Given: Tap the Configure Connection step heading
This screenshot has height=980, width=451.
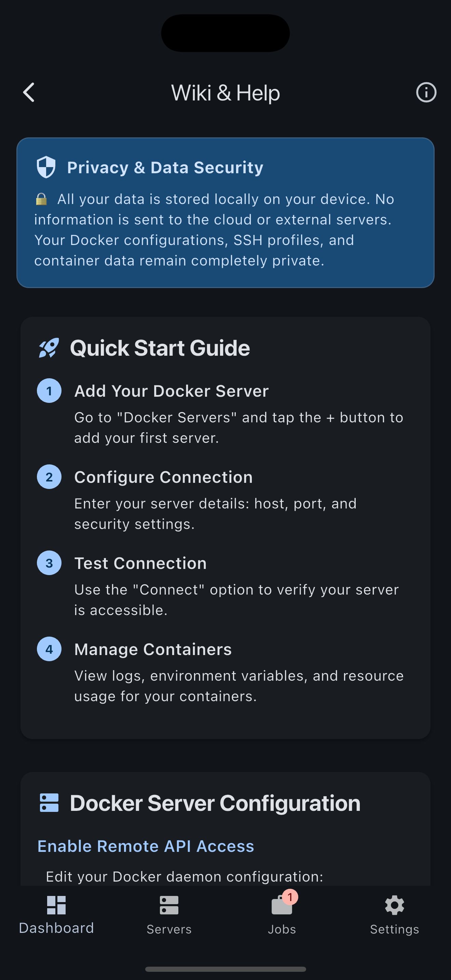Looking at the screenshot, I should [164, 477].
